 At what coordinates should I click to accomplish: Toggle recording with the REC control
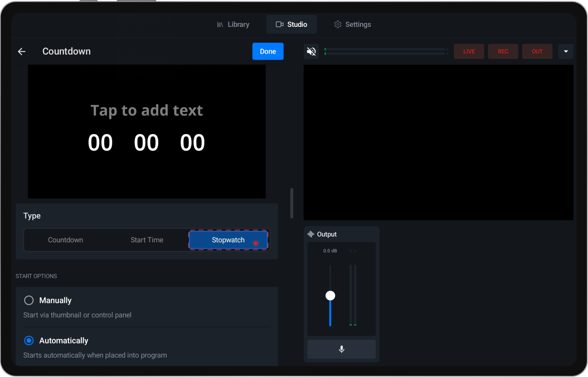click(x=503, y=51)
